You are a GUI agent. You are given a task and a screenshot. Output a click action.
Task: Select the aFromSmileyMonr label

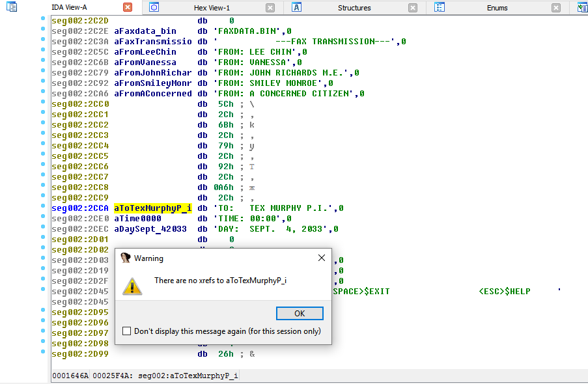click(x=152, y=83)
